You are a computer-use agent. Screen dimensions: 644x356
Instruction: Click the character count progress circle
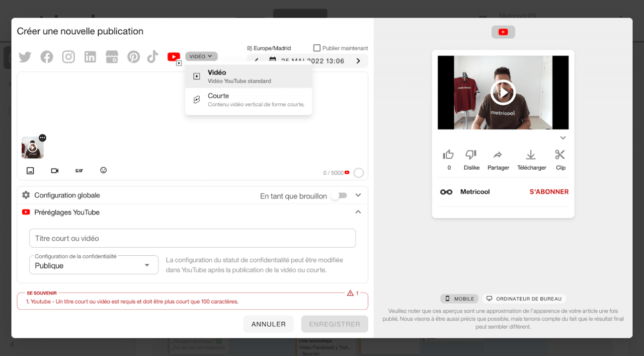(359, 173)
